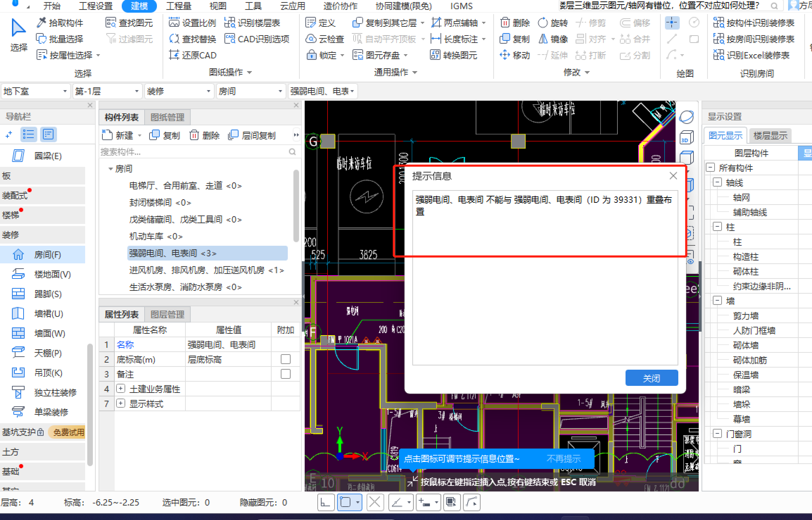The height and width of the screenshot is (520, 812).
Task: Collapse the 柱 tree node
Action: click(717, 227)
